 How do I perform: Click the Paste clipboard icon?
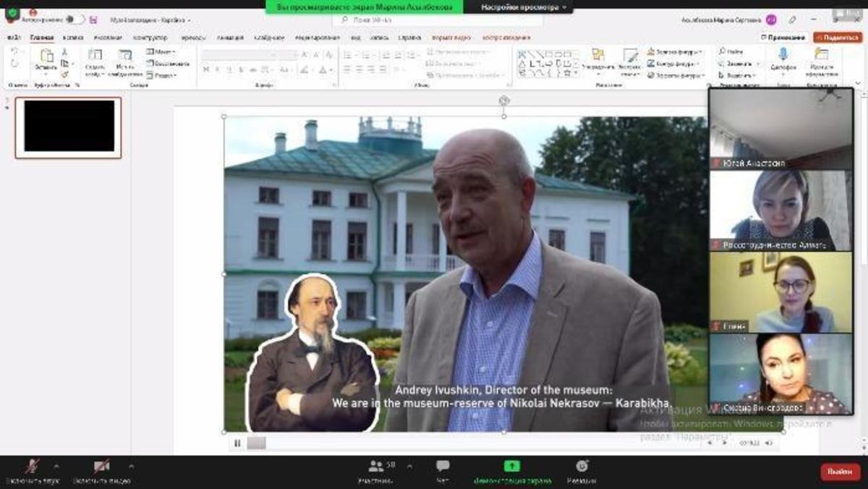46,57
